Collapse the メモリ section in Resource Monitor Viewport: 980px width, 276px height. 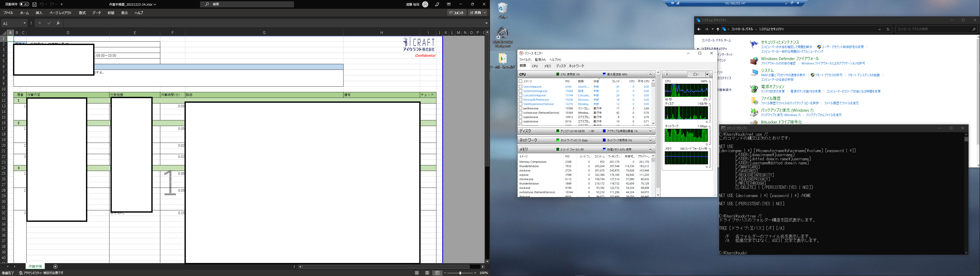coord(650,149)
